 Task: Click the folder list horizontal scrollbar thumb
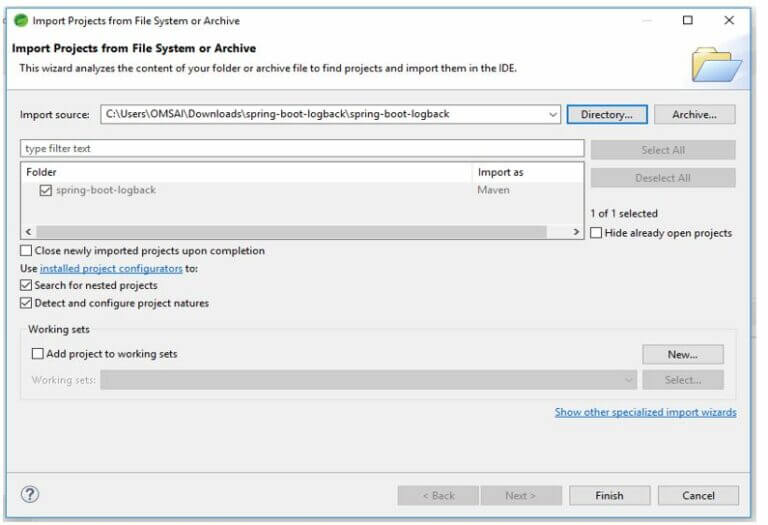(x=291, y=232)
